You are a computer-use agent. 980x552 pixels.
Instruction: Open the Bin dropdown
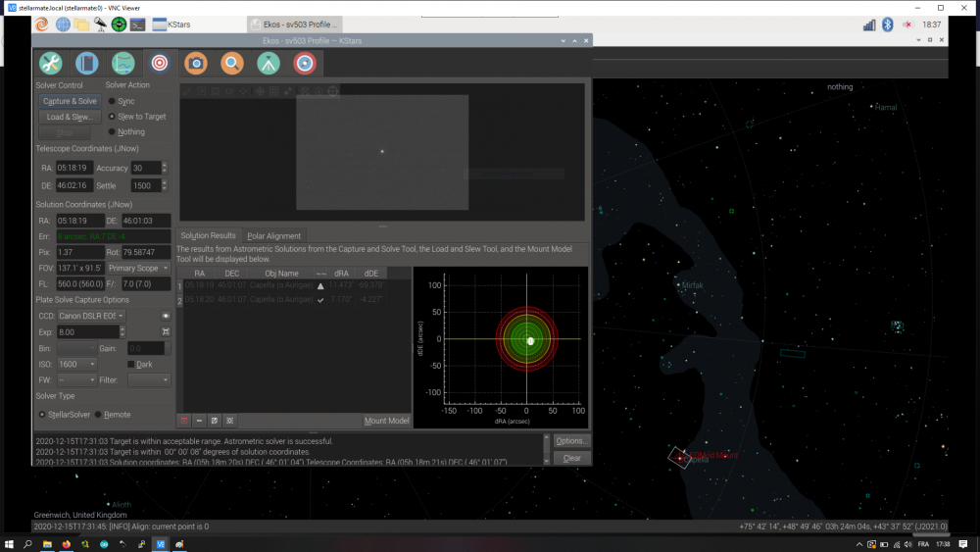point(76,348)
